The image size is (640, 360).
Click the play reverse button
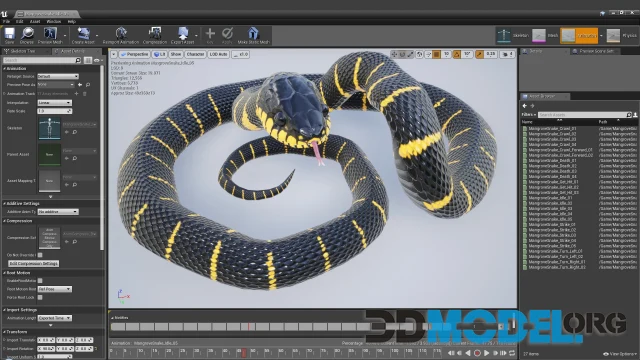468,353
